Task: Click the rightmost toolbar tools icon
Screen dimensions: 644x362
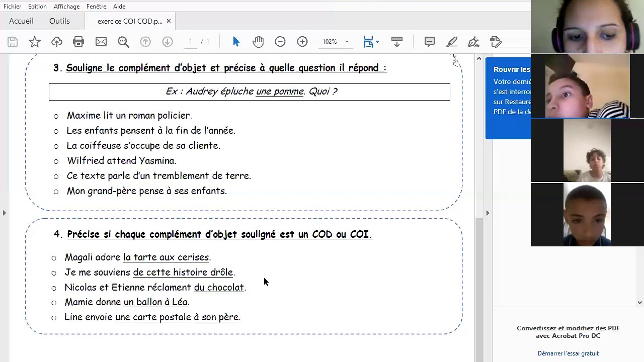Action: coord(496,42)
